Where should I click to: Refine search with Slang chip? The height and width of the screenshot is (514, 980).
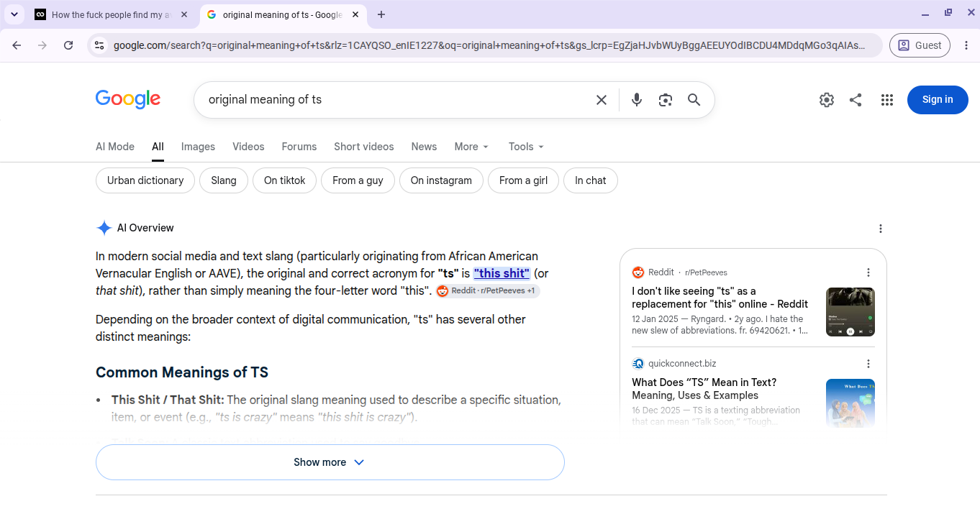pyautogui.click(x=224, y=180)
